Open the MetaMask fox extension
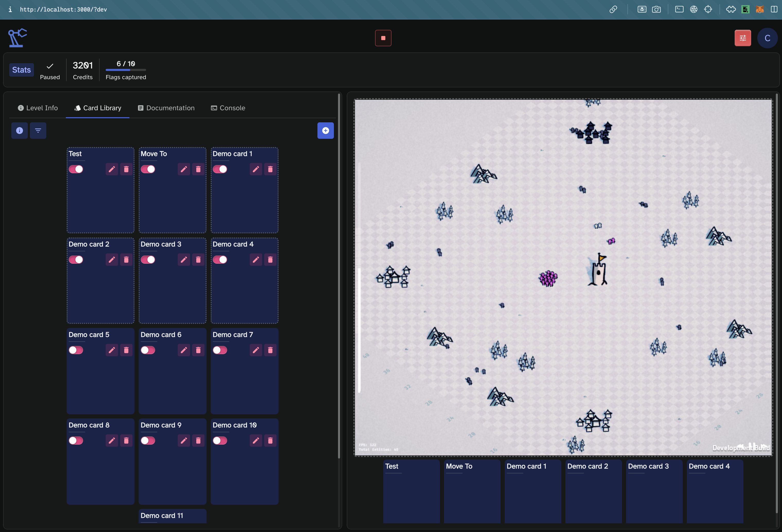Image resolution: width=782 pixels, height=532 pixels. point(759,10)
